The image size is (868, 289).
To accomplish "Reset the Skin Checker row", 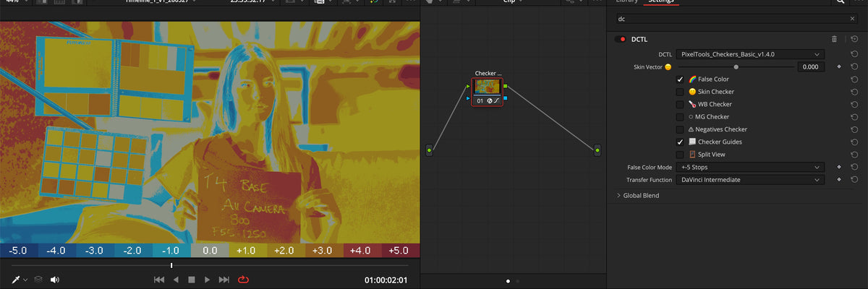I will (x=854, y=92).
